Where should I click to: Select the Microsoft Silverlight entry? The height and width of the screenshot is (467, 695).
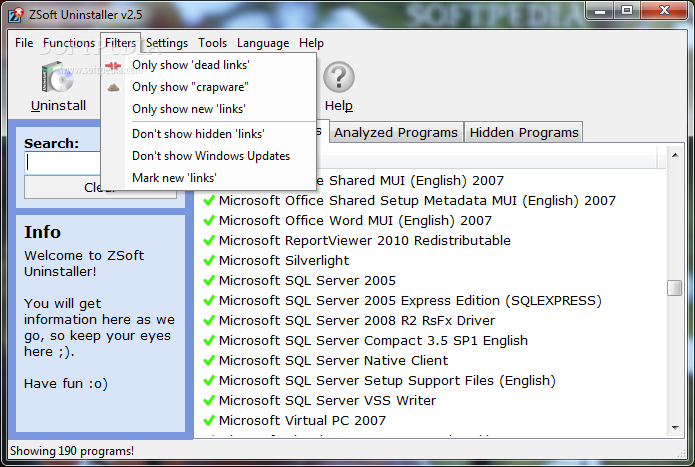284,261
